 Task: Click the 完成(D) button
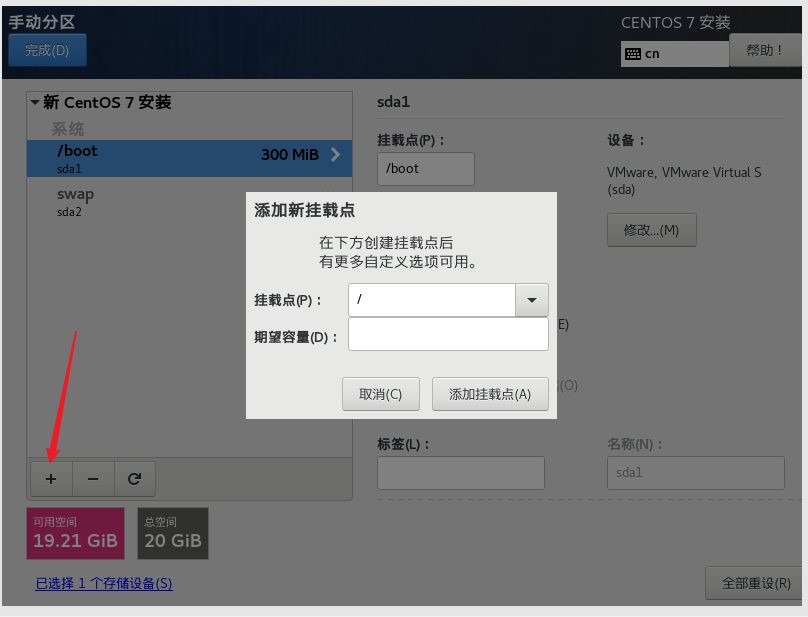(47, 50)
